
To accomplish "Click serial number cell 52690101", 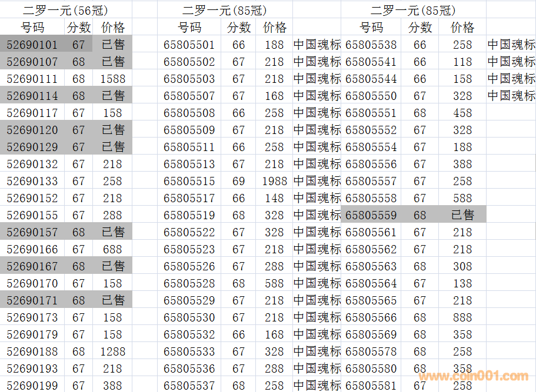I will 32,45.
